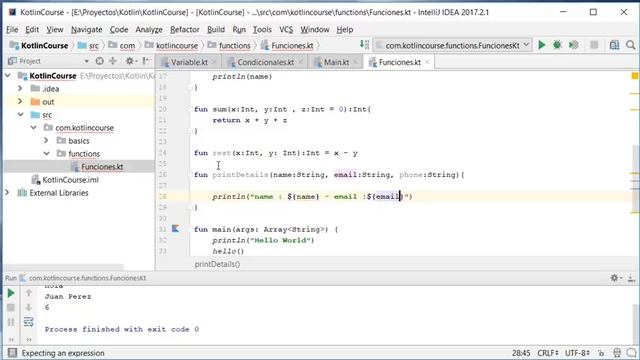The width and height of the screenshot is (640, 360).
Task: Click the Make Project build icon
Action: point(364,44)
